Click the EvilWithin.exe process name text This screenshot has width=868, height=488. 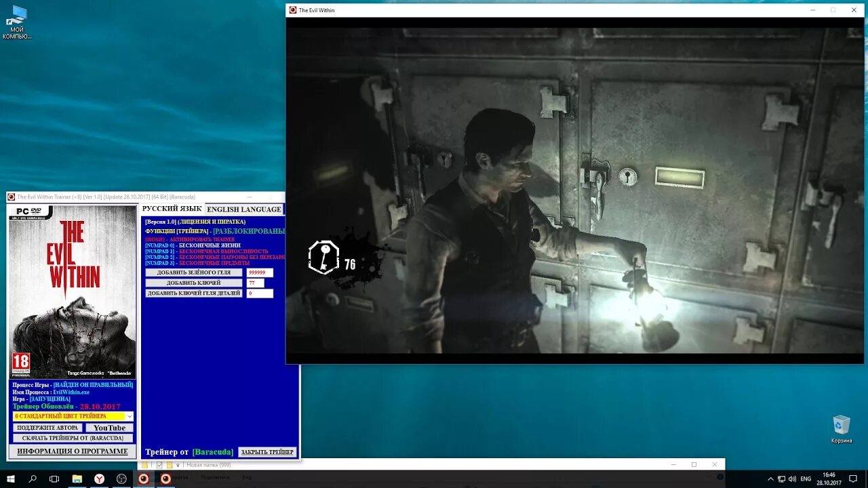(x=71, y=392)
